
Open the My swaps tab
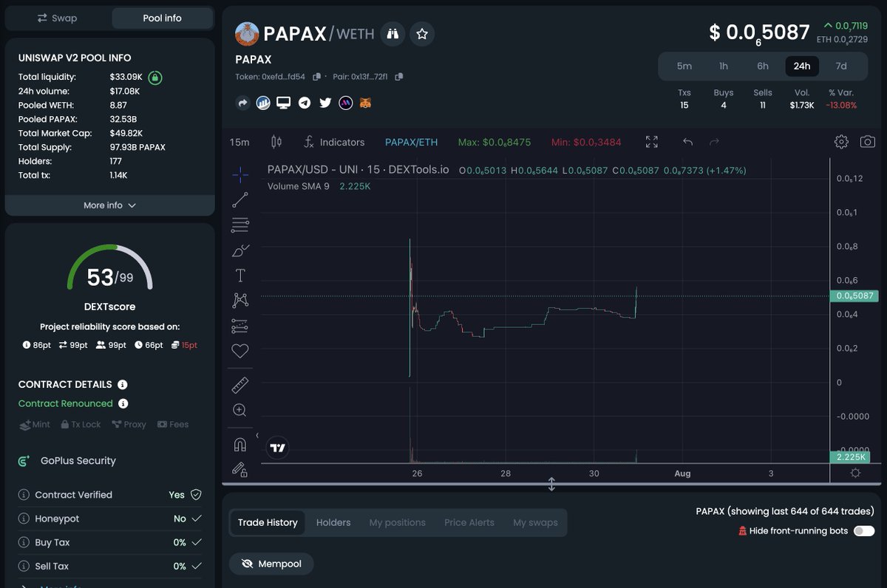[x=535, y=522]
